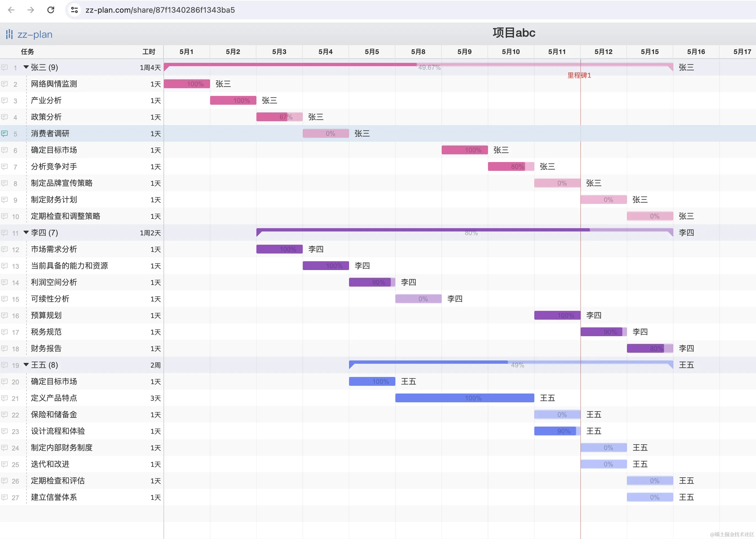Click the 67% progress bar of 政策分析
756x539 pixels.
(x=279, y=117)
